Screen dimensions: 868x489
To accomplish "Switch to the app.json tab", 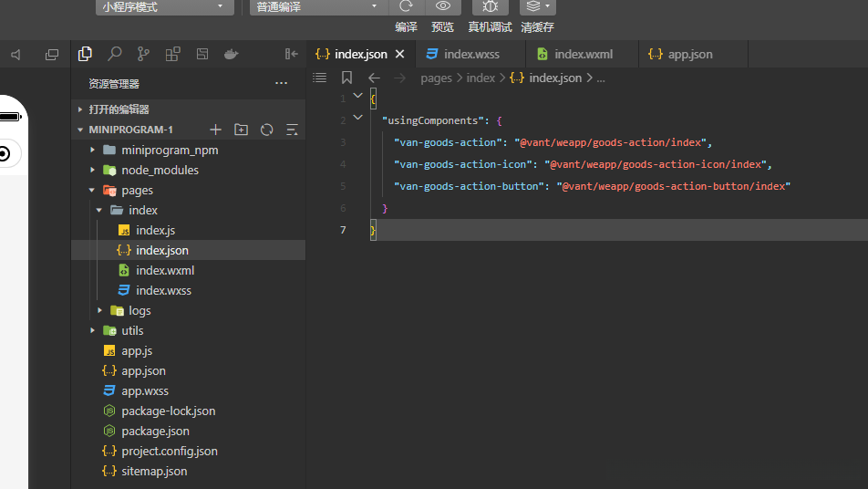I will [690, 54].
